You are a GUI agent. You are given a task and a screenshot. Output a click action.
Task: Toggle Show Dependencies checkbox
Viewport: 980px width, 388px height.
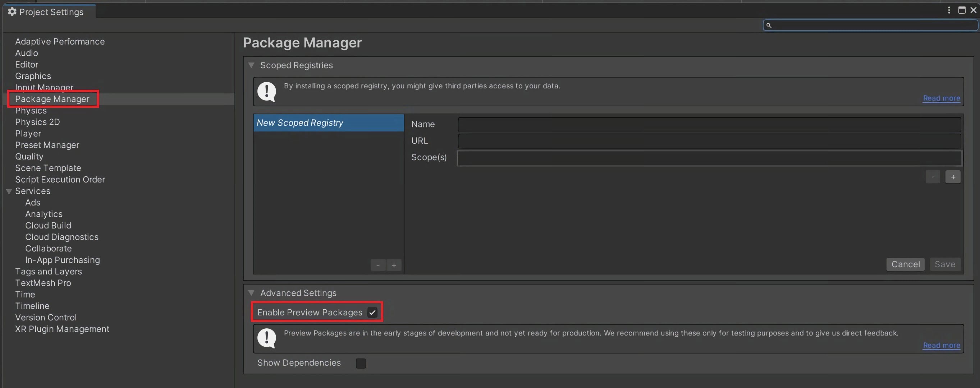(x=361, y=363)
